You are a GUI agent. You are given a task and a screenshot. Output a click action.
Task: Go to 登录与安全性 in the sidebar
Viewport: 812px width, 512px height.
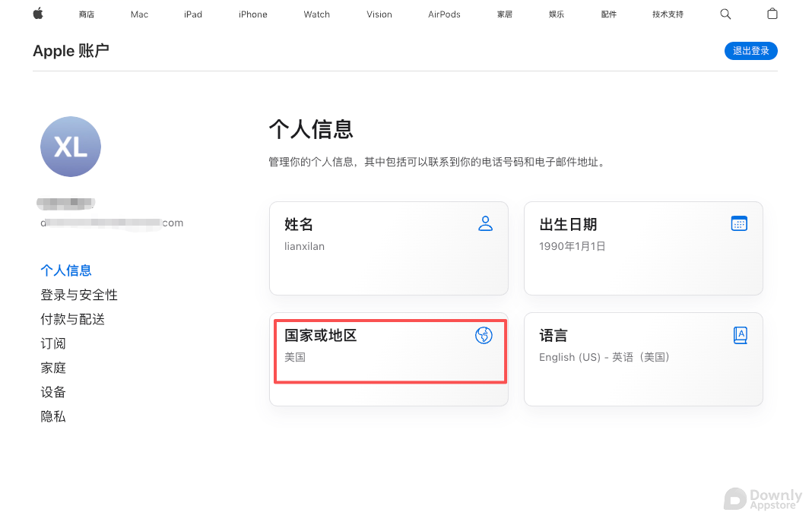pos(79,295)
